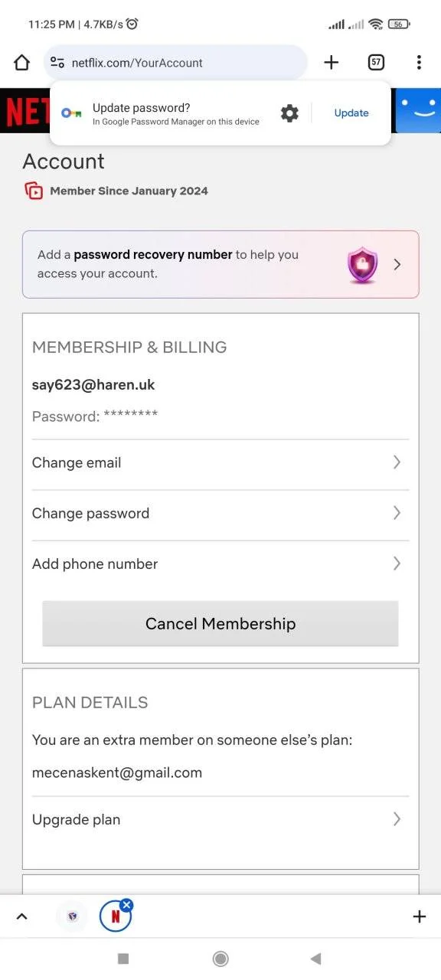Close the Netflix tab in bottom strip
The height and width of the screenshot is (980, 441).
127,905
